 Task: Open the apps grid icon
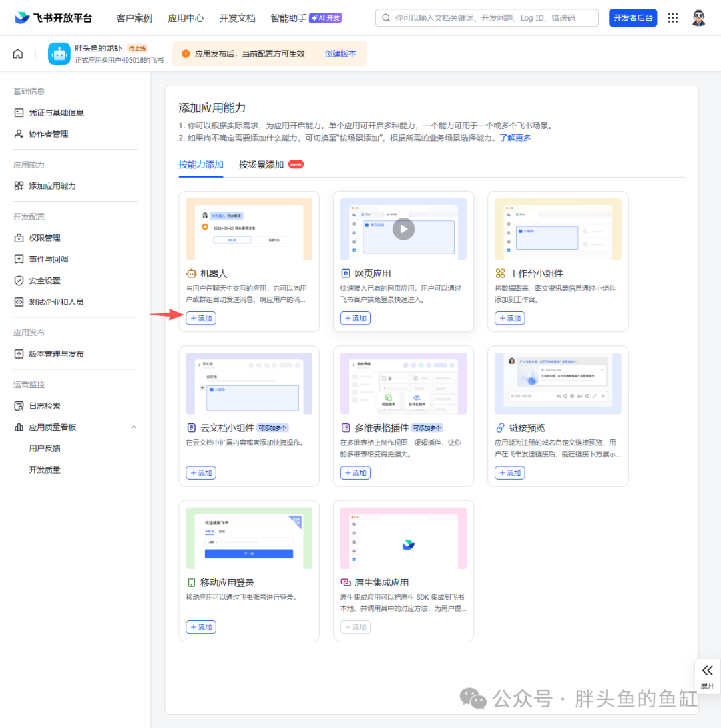[x=673, y=18]
